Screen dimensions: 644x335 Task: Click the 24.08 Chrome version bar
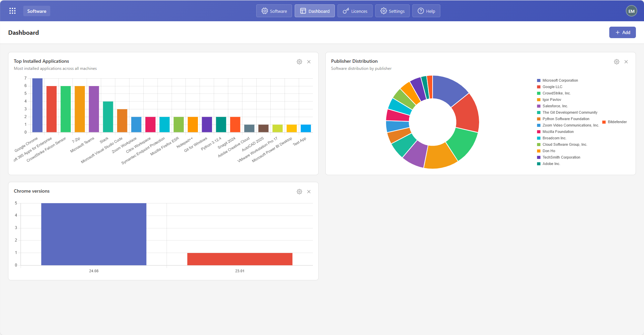[94, 234]
